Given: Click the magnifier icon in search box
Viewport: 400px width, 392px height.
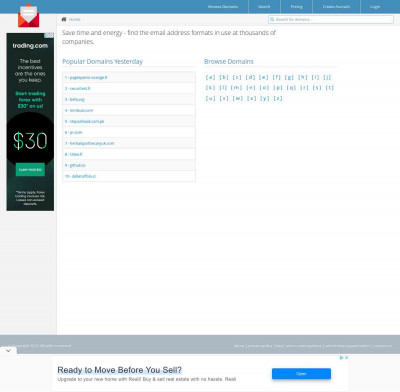Looking at the screenshot, I should pyautogui.click(x=272, y=19).
